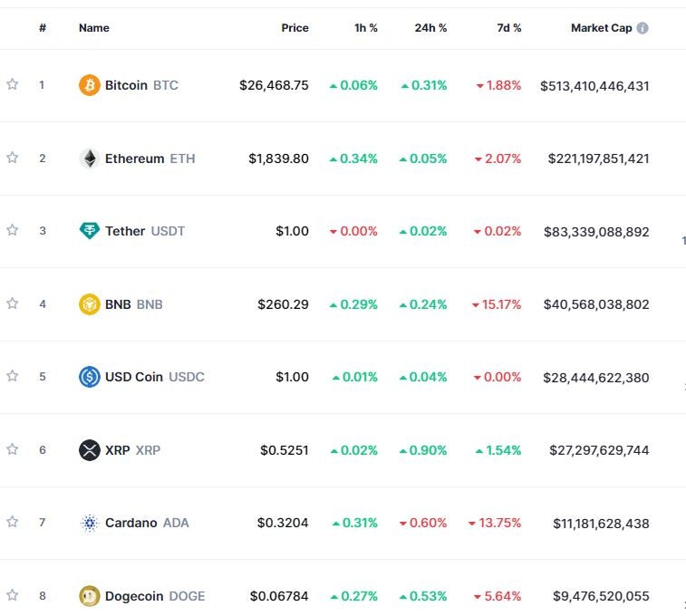Click the Ethereum diamond logo icon
This screenshot has height=616, width=686.
[89, 159]
